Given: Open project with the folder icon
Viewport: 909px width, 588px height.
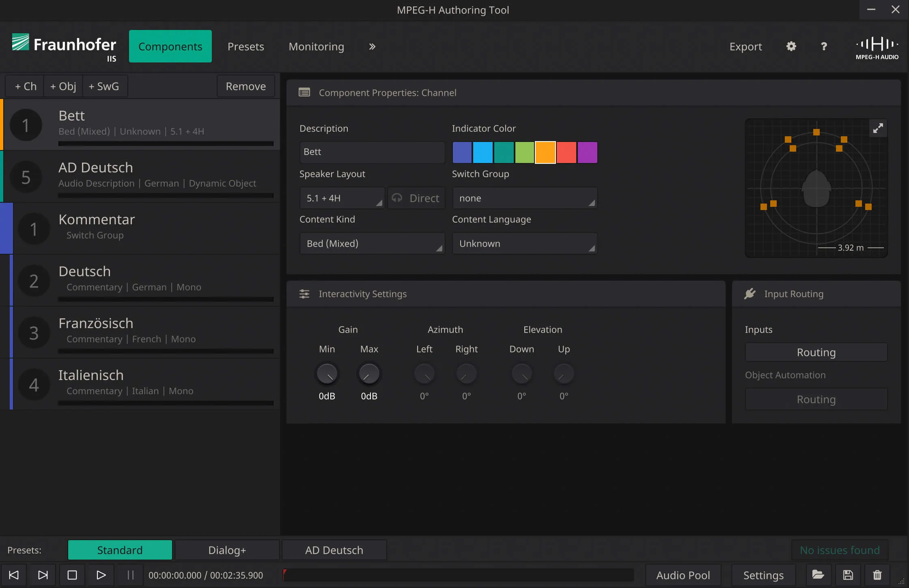Looking at the screenshot, I should 818,575.
